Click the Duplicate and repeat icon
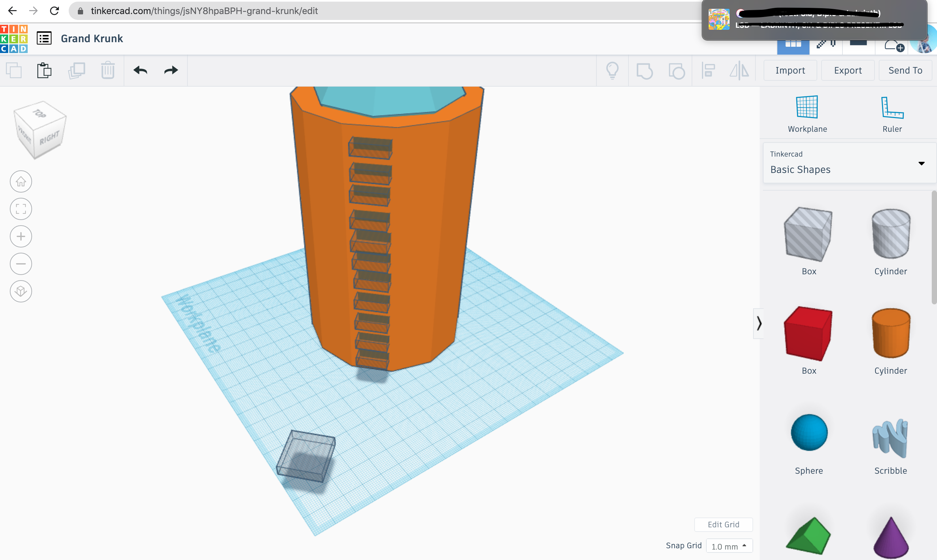Image resolution: width=937 pixels, height=560 pixels. pos(76,71)
